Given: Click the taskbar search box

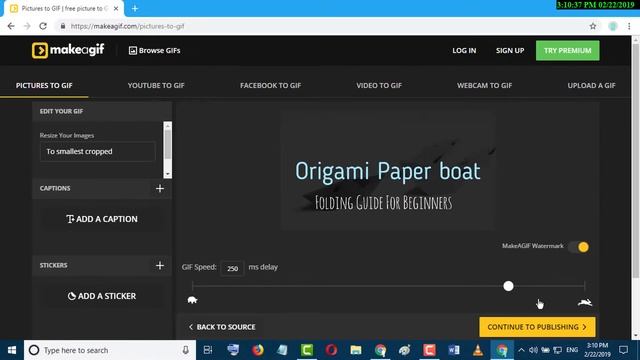Looking at the screenshot, I should coord(110,350).
